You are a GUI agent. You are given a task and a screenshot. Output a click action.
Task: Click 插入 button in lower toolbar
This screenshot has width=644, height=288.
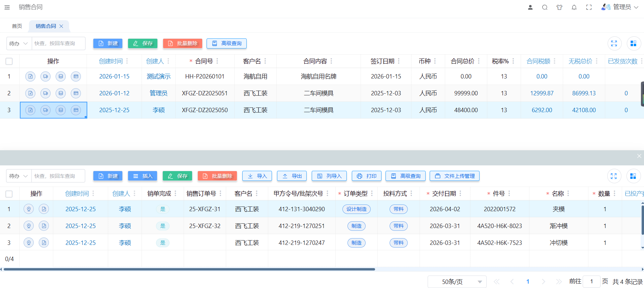pos(143,176)
